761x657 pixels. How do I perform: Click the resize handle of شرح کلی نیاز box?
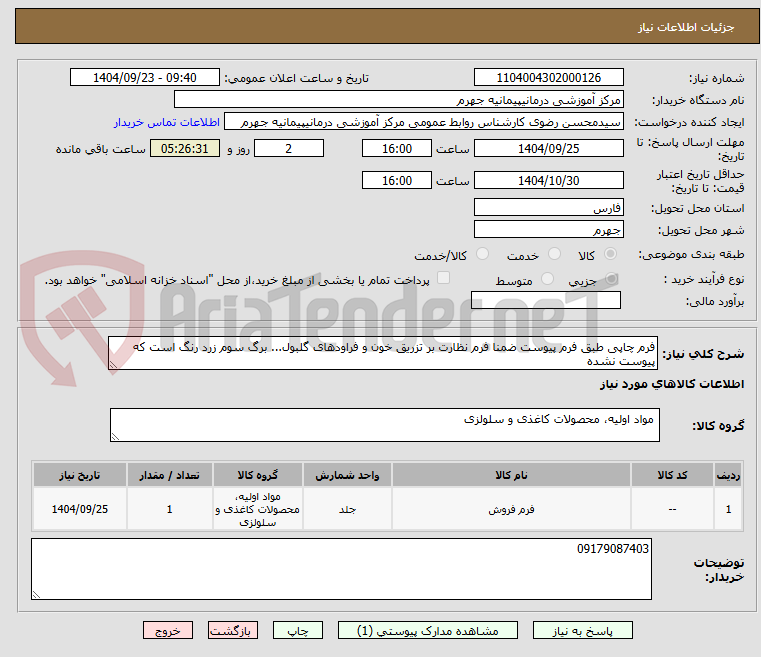113,365
